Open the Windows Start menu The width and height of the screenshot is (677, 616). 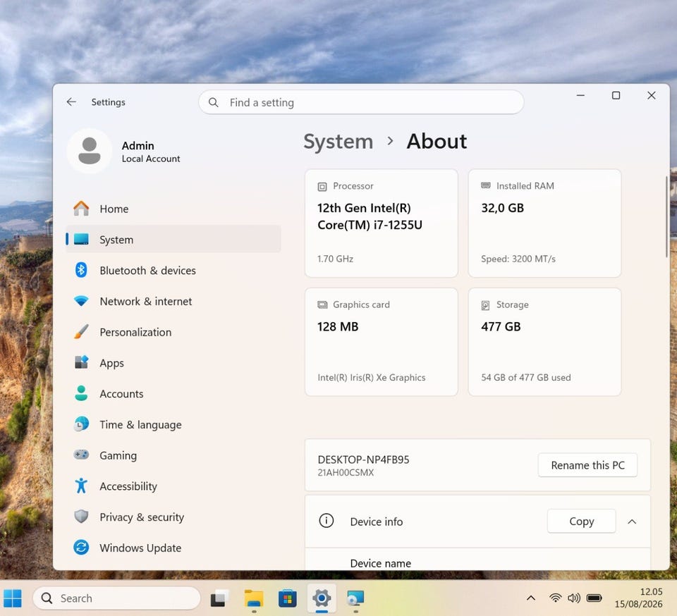pyautogui.click(x=13, y=598)
